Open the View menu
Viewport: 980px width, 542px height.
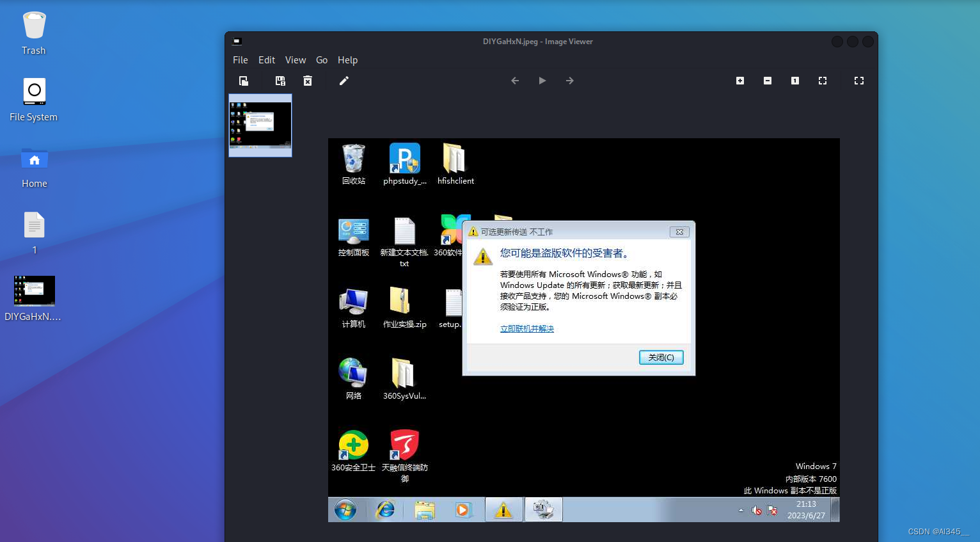coord(296,60)
